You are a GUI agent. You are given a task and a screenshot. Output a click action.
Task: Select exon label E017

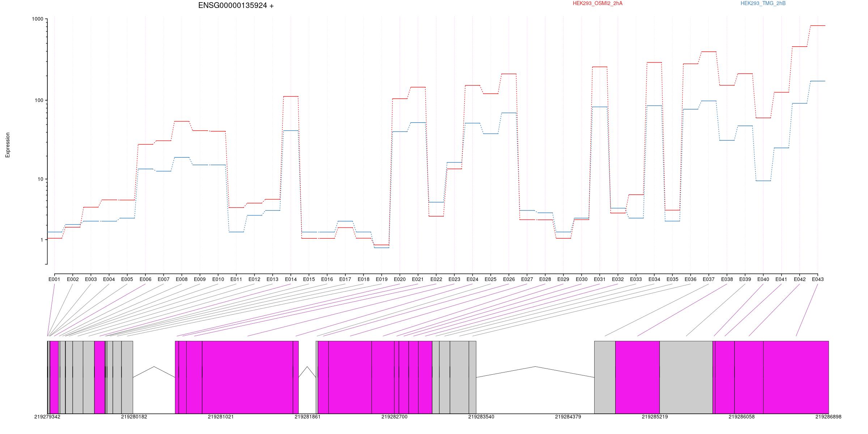(345, 279)
